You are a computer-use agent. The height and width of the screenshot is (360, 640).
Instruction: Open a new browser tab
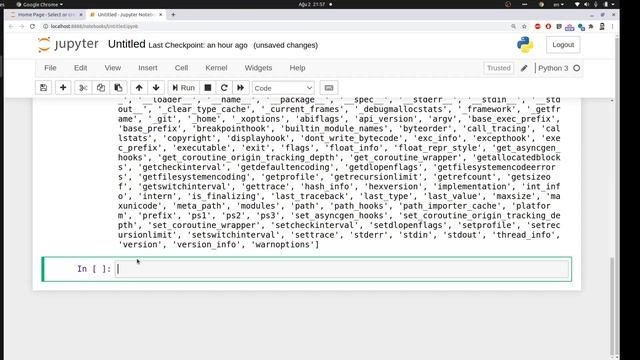[x=173, y=15]
